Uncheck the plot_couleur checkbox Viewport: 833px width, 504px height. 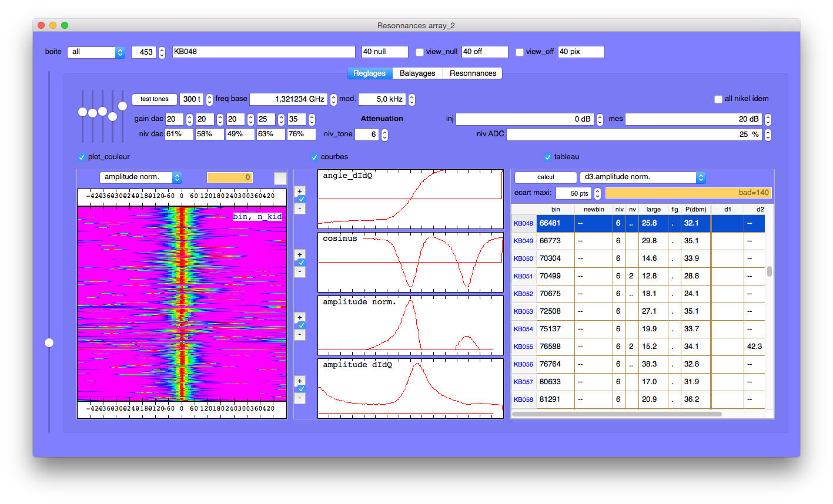click(x=82, y=157)
